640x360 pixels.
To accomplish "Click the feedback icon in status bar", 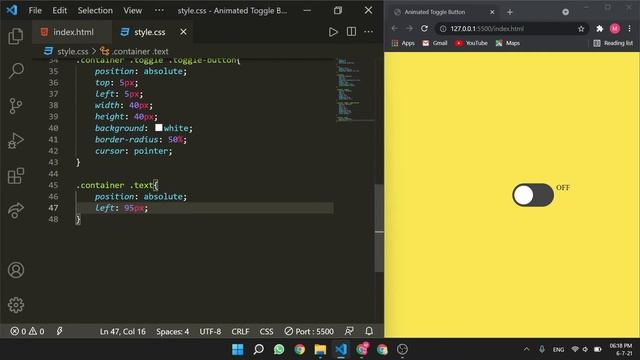I will (349, 331).
